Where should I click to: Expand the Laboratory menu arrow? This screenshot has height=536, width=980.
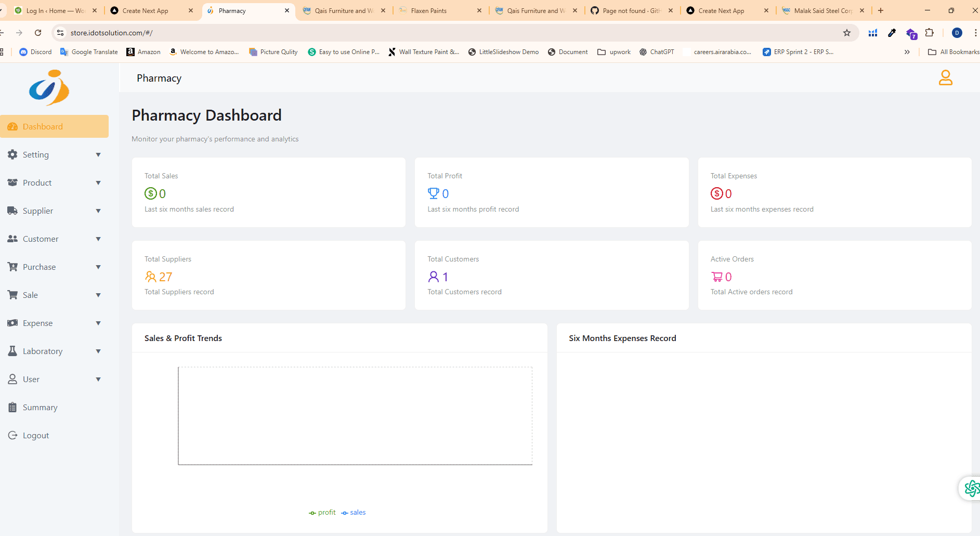click(x=98, y=351)
